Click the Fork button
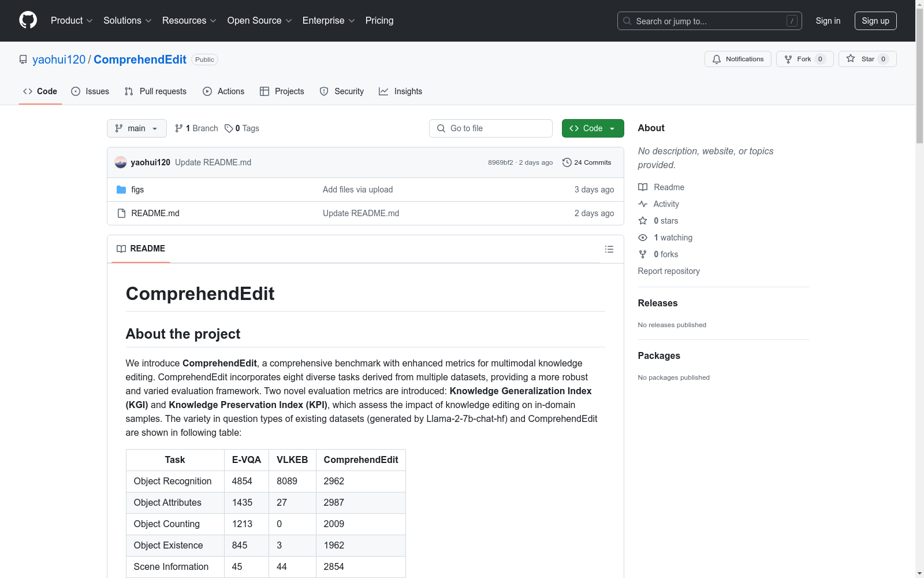This screenshot has height=578, width=924. (804, 59)
